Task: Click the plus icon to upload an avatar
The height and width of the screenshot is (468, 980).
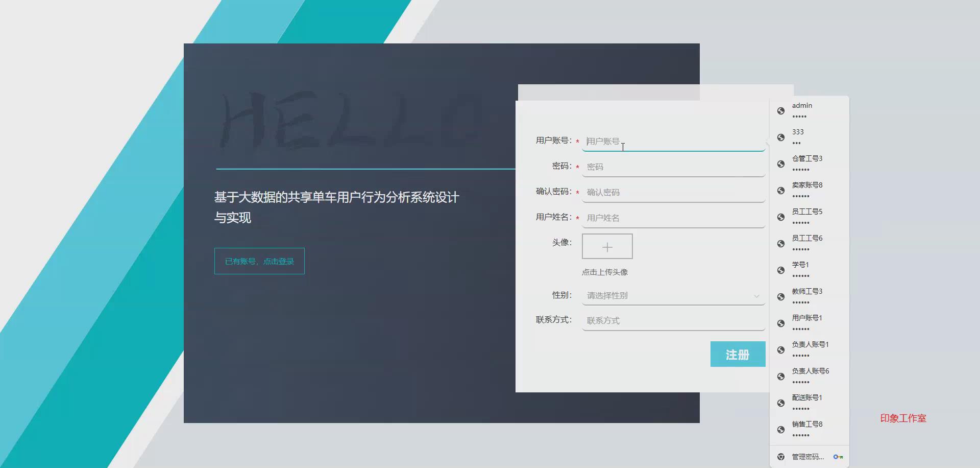Action: [607, 246]
